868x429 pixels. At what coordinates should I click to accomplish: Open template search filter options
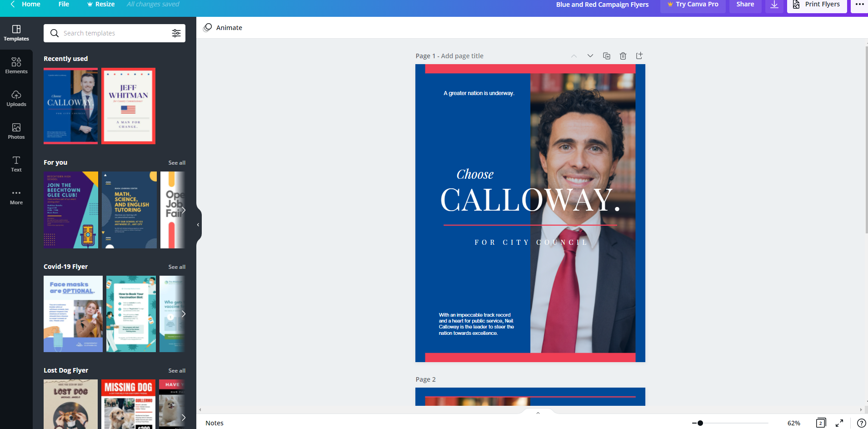(x=176, y=33)
